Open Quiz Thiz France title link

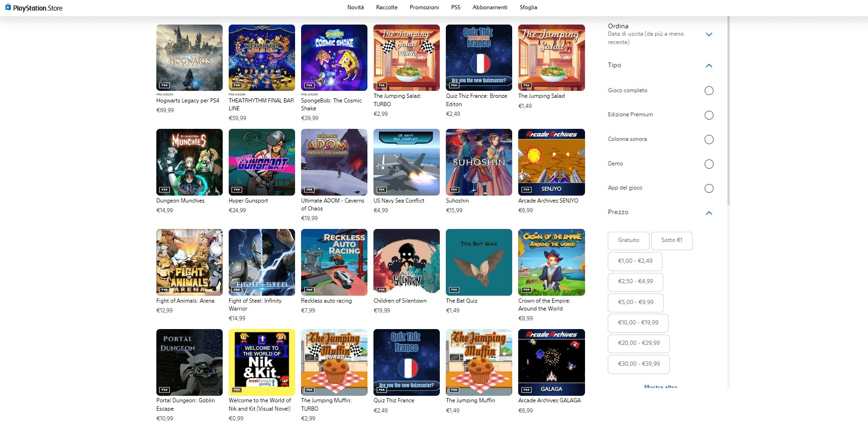[x=394, y=400]
